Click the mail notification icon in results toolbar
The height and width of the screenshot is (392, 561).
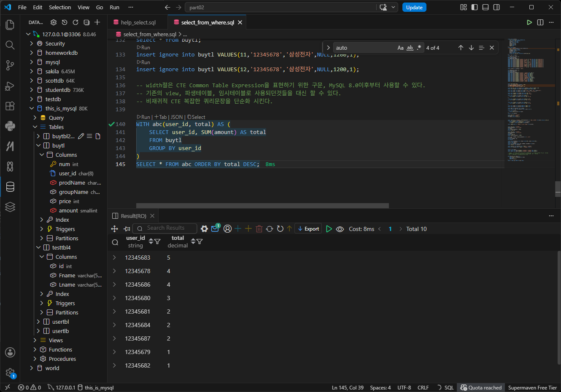[x=215, y=228]
